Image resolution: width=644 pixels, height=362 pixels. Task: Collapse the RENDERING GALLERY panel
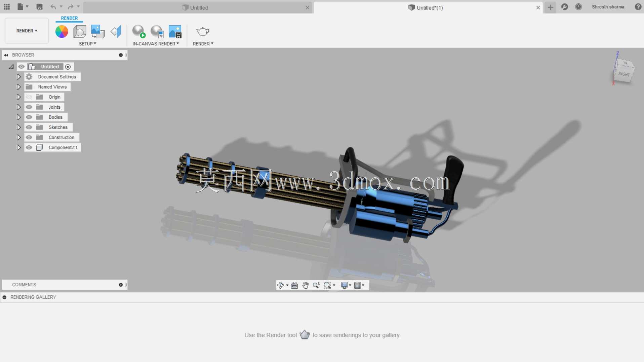pos(4,297)
